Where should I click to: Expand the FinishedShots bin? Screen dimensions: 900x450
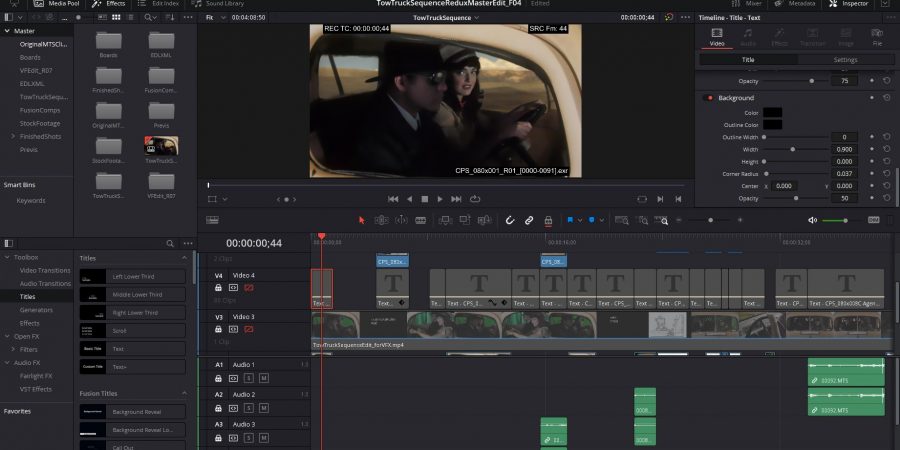[x=13, y=136]
